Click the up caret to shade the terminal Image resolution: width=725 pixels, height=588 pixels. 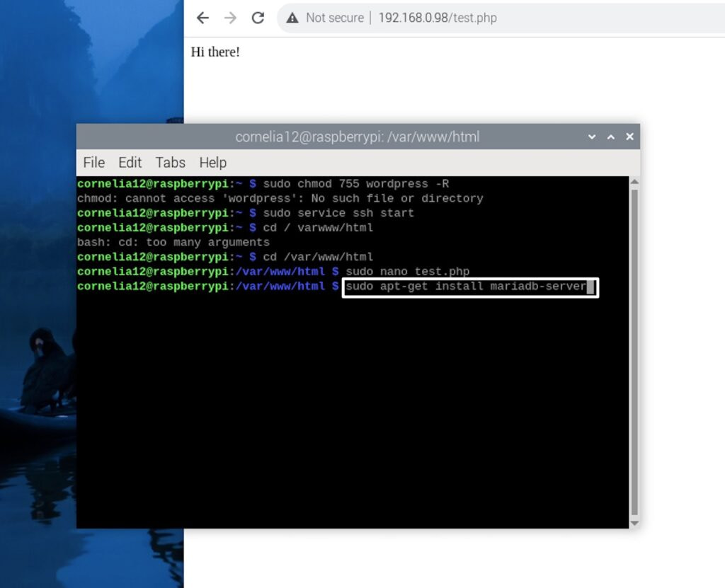pyautogui.click(x=610, y=137)
